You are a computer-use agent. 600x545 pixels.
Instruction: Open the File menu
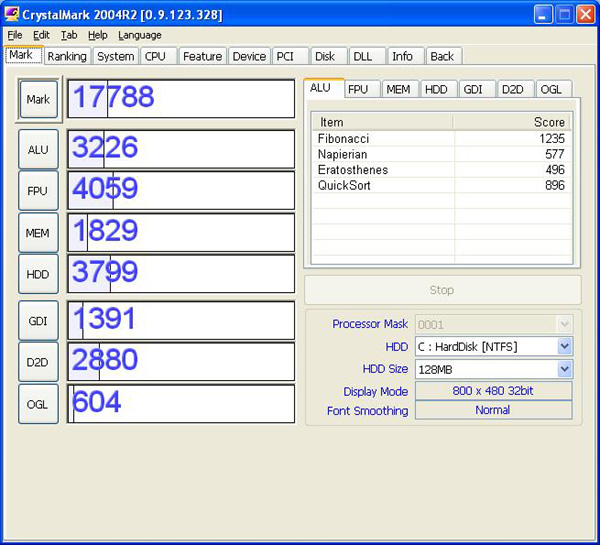(15, 35)
